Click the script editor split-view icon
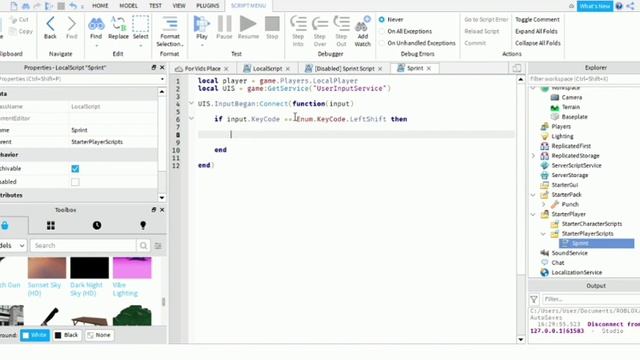This screenshot has height=360, width=640. [517, 68]
